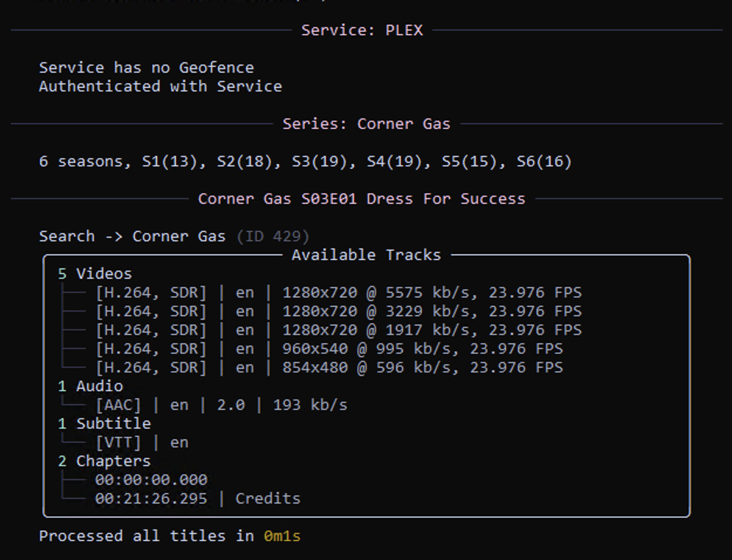Click the seasons list line starting '6 seasons'
732x560 pixels.
305,162
